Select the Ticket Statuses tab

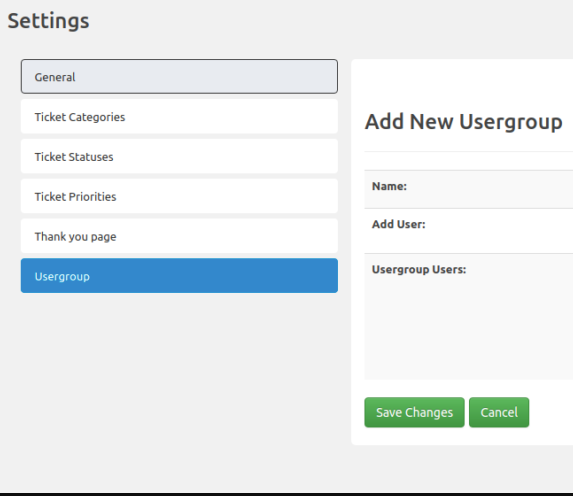pyautogui.click(x=179, y=156)
